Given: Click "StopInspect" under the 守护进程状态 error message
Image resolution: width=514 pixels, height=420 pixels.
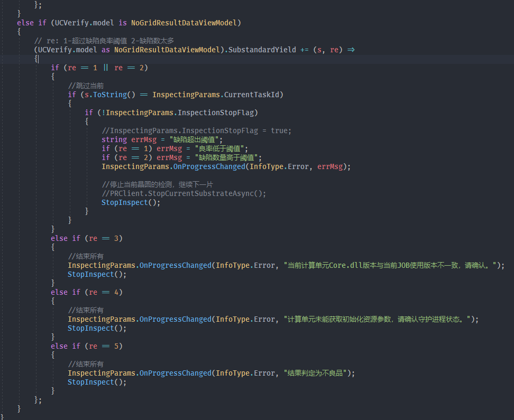Looking at the screenshot, I should 91,328.
